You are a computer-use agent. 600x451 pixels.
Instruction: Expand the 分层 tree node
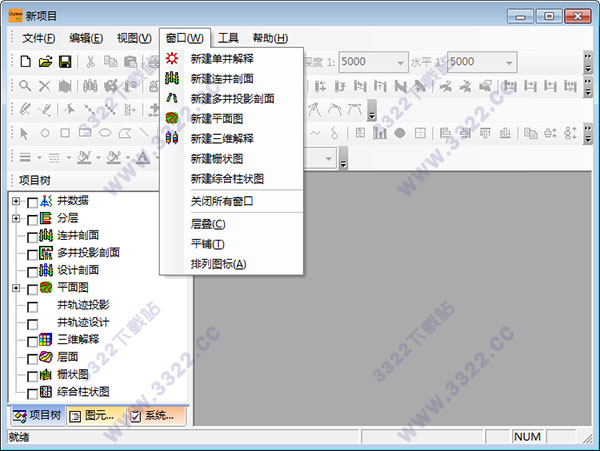16,219
